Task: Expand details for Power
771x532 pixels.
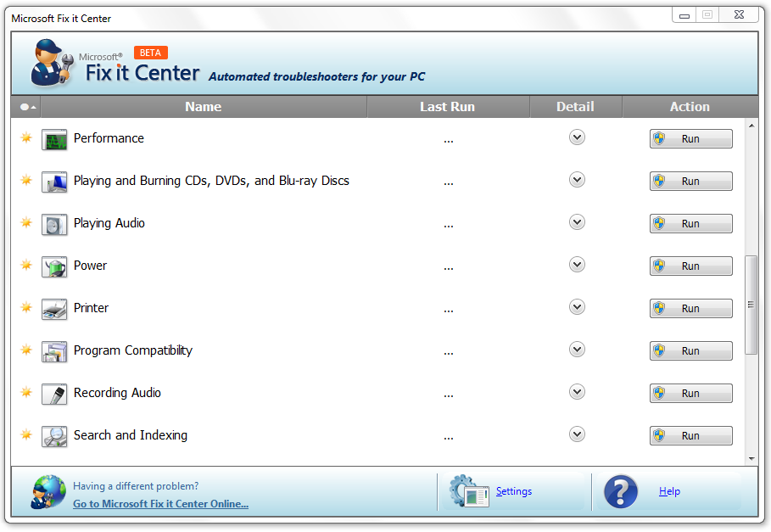Action: point(577,265)
